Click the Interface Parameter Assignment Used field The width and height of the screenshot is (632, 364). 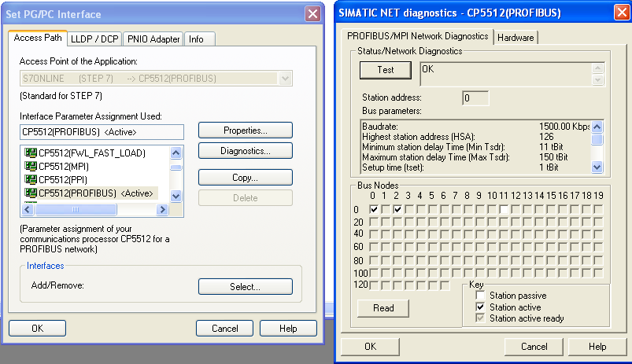pos(102,132)
